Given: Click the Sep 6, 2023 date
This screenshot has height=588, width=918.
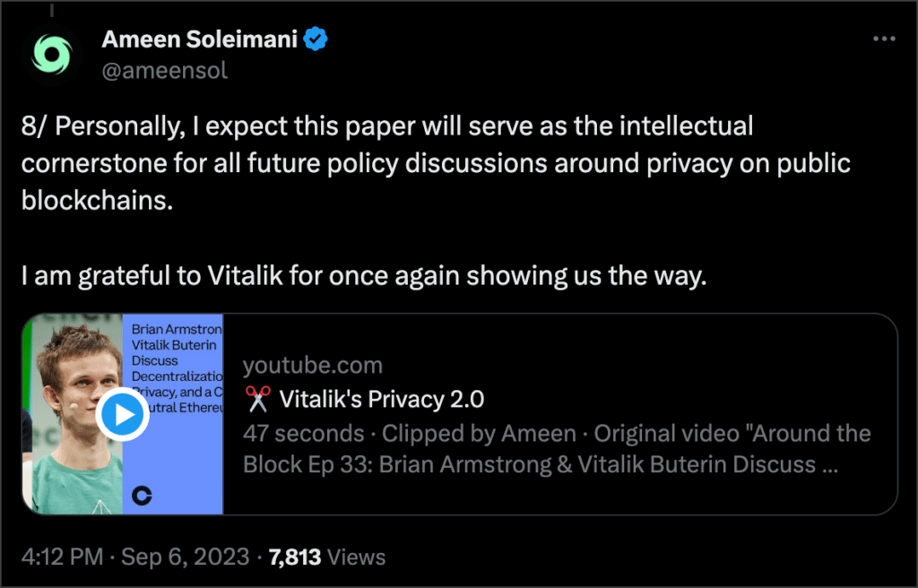Looking at the screenshot, I should tap(186, 557).
